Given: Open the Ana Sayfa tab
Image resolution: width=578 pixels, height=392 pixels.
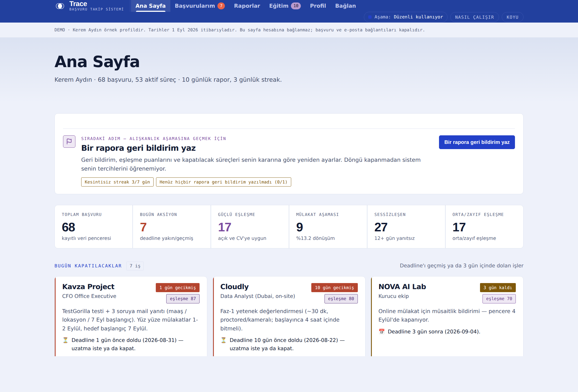Looking at the screenshot, I should tap(151, 6).
